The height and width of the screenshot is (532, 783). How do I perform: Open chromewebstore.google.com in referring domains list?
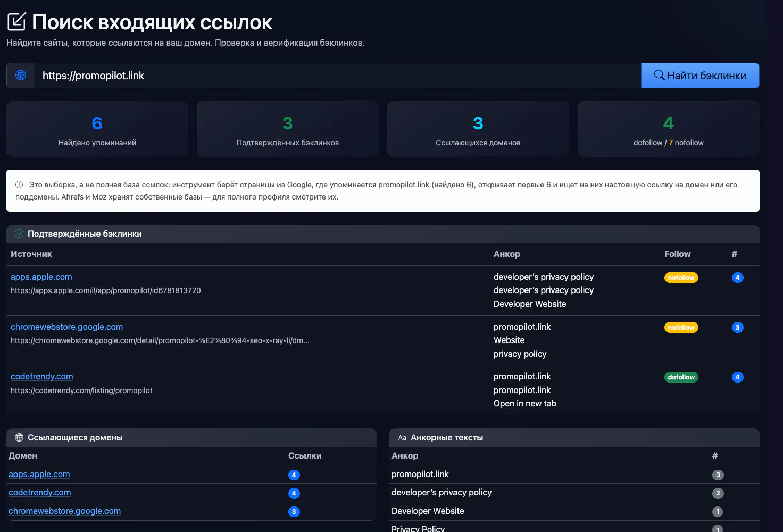point(64,511)
